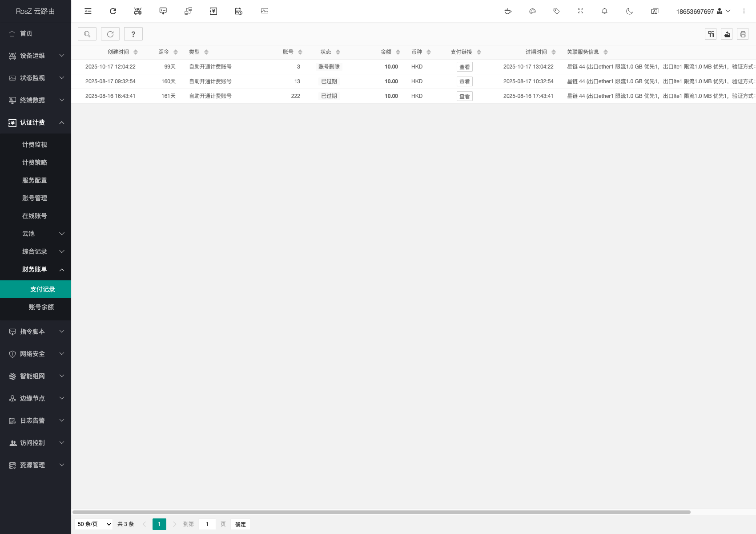
Task: Toggle dark mode with the moon icon
Action: pyautogui.click(x=629, y=11)
